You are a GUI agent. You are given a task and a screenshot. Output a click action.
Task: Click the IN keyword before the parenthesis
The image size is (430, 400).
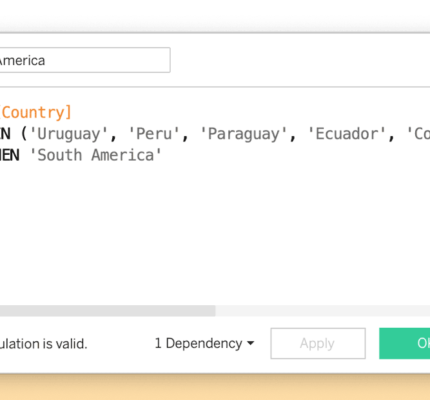(5, 134)
